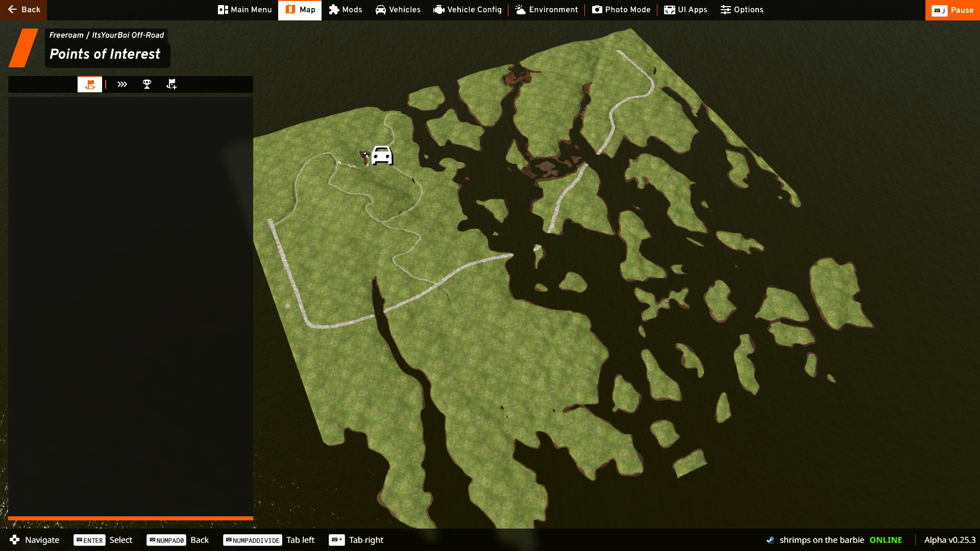Click the 'shrimps on the barbie' username
The width and height of the screenshot is (980, 551).
[x=822, y=540]
